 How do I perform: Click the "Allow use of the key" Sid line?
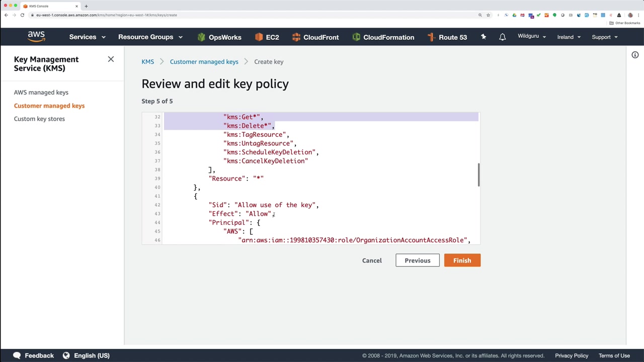point(264,205)
